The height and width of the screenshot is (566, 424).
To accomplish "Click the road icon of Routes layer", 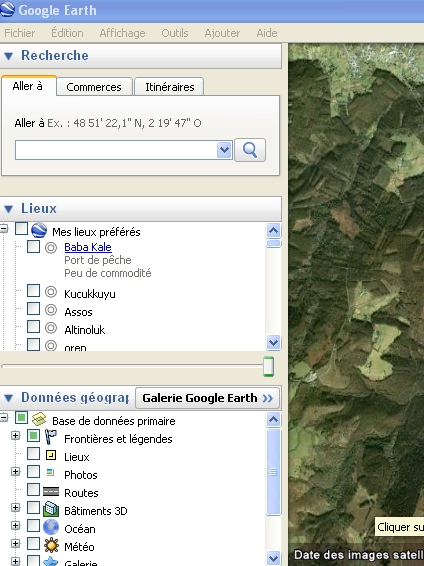I will [51, 492].
